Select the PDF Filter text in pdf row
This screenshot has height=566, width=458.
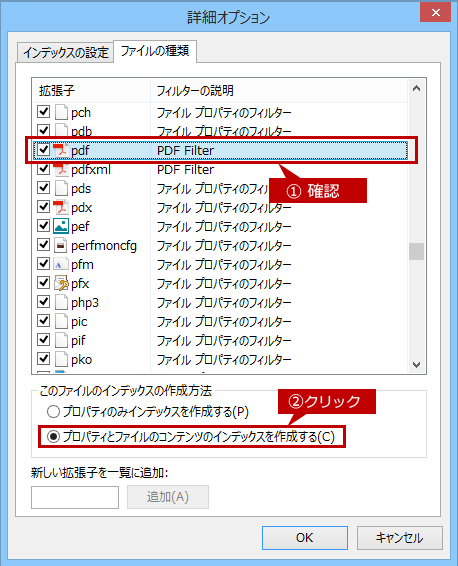(x=185, y=151)
